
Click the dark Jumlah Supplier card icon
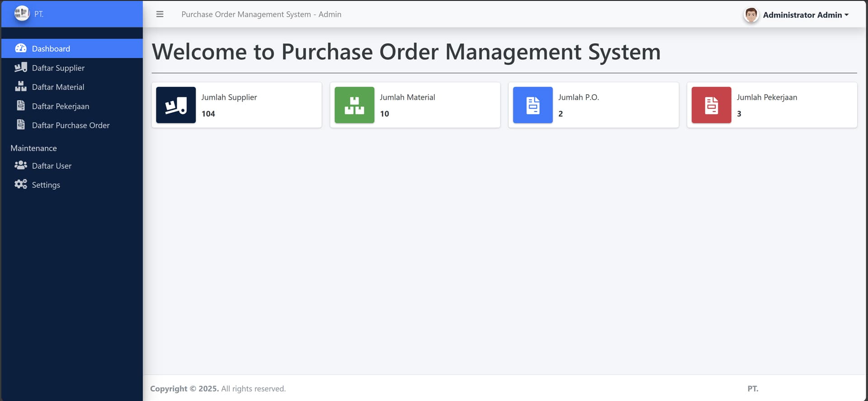click(176, 105)
